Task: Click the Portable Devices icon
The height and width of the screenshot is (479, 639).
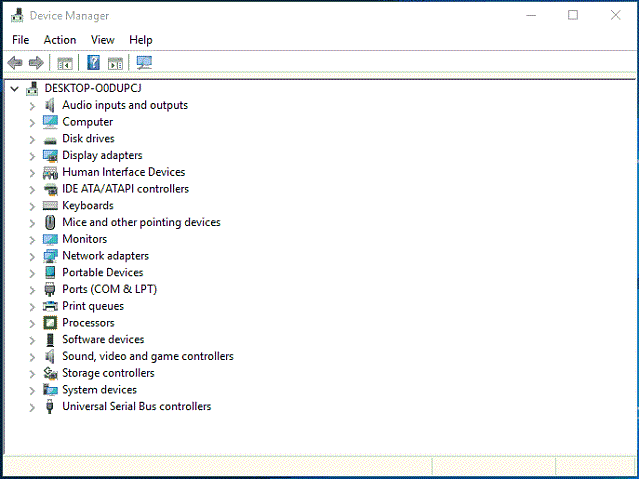Action: point(50,272)
